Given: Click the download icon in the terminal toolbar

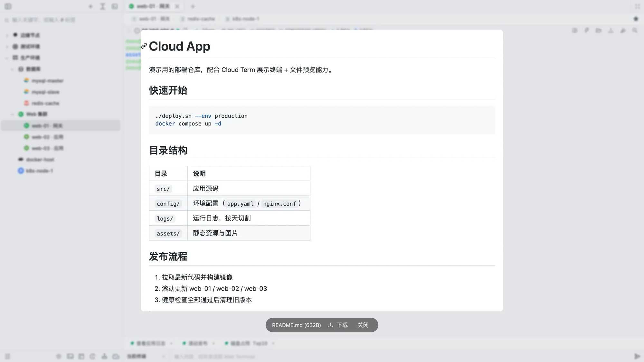Looking at the screenshot, I should 611,31.
